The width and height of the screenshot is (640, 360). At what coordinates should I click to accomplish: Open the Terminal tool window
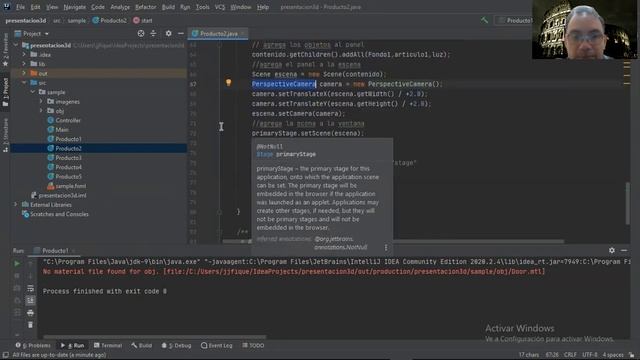(x=108, y=345)
